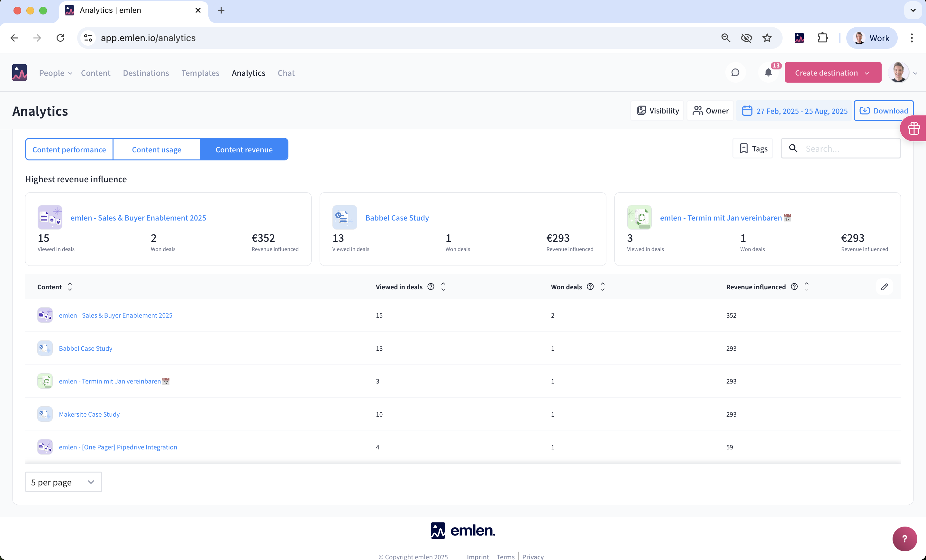Switch to Content performance tab
The width and height of the screenshot is (926, 560).
pos(69,149)
